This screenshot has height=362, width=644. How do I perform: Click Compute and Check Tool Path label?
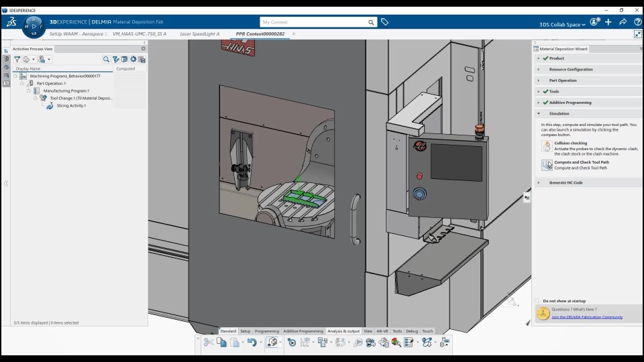tap(582, 162)
